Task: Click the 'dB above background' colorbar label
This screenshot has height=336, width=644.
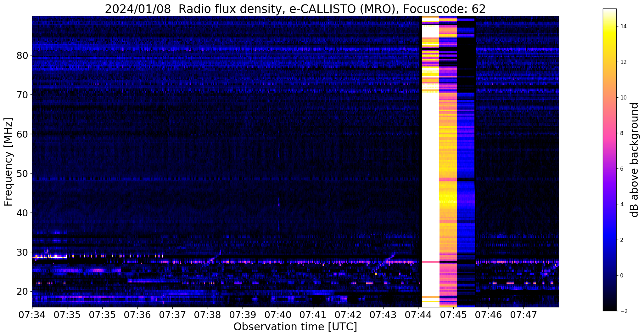Action: click(x=635, y=160)
